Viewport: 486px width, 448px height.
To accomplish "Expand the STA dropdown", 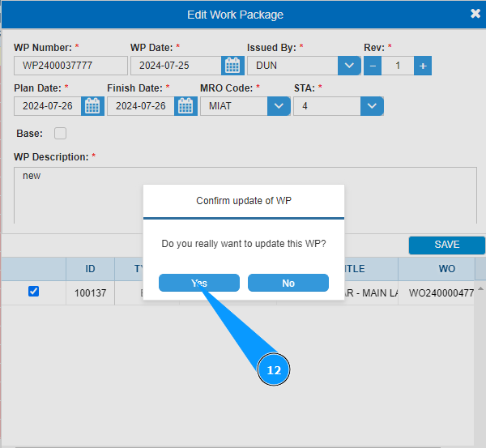I will pyautogui.click(x=372, y=106).
